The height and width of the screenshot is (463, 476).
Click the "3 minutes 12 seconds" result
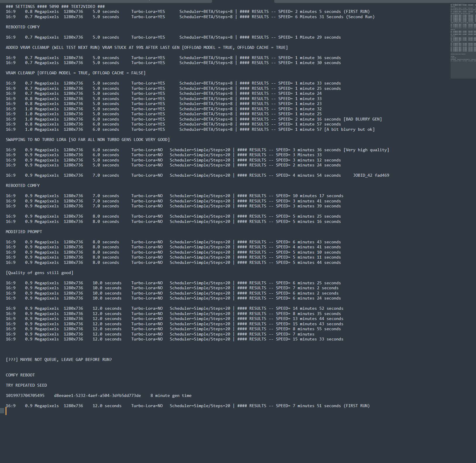tap(317, 160)
